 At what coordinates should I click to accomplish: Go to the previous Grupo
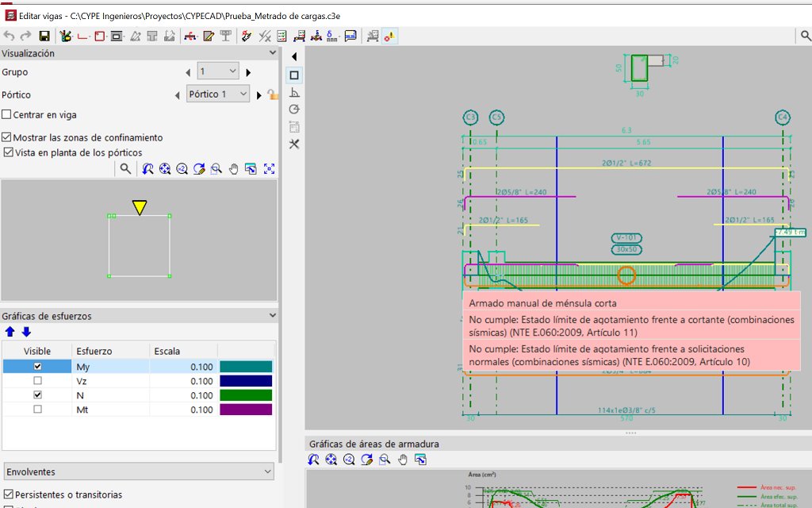[188, 72]
